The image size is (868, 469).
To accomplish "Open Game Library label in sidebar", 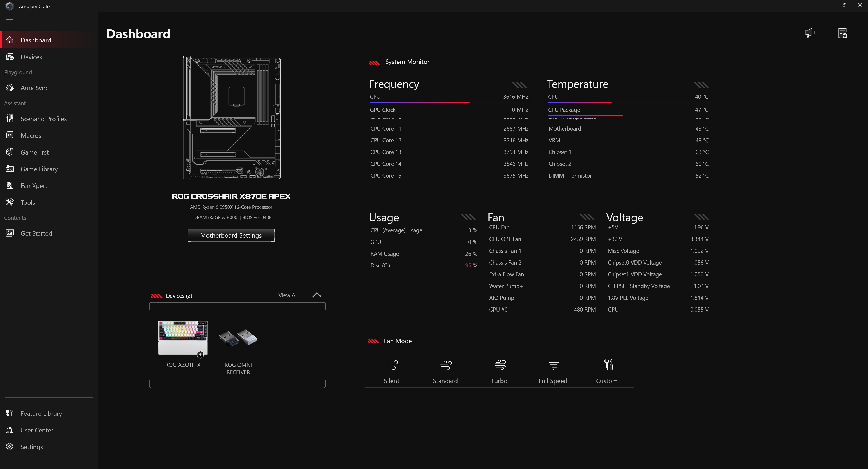I will [x=39, y=169].
